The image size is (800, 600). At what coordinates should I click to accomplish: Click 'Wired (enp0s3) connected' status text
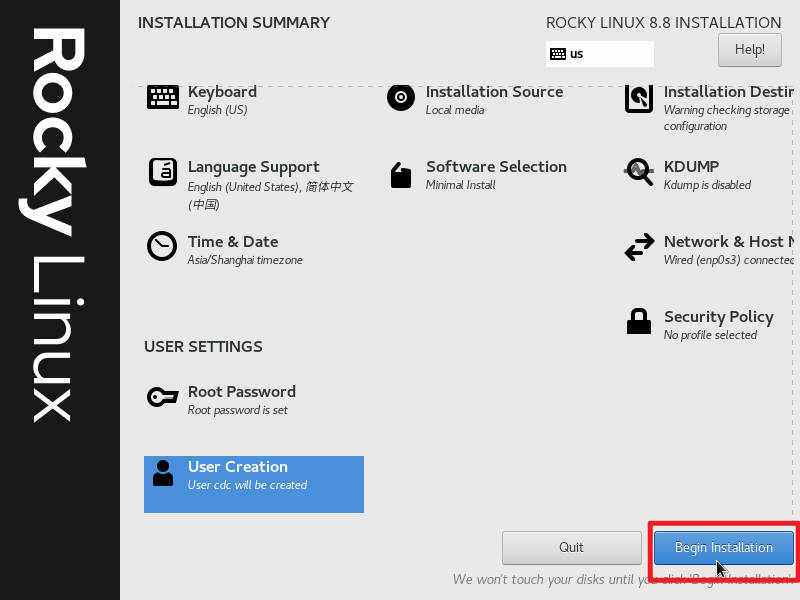click(729, 260)
